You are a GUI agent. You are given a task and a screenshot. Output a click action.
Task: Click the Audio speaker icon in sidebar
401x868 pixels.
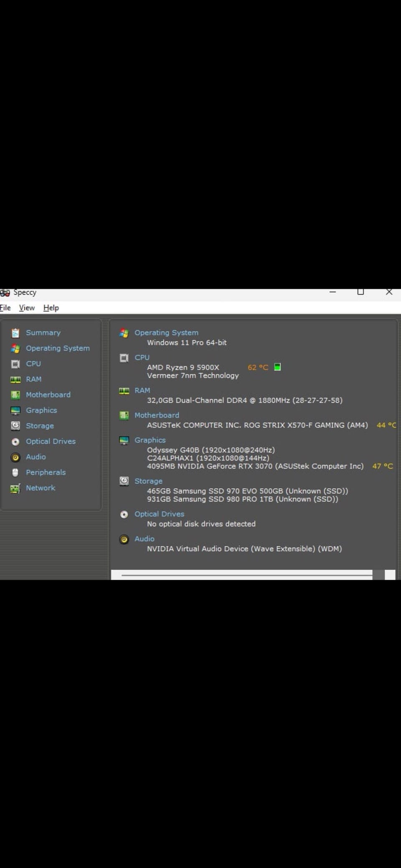(x=15, y=457)
